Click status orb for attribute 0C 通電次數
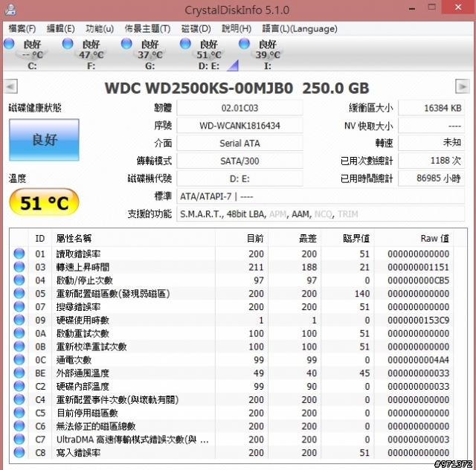This screenshot has width=476, height=470. point(19,359)
